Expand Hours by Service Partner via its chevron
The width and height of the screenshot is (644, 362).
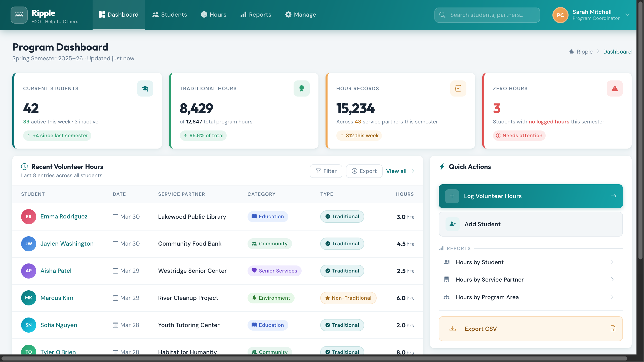(x=612, y=279)
